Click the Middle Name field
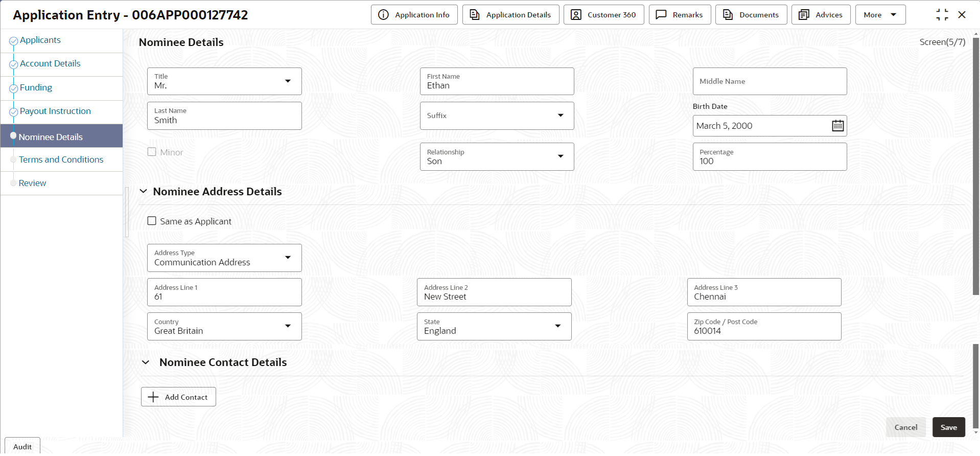This screenshot has width=980, height=456. coord(769,81)
